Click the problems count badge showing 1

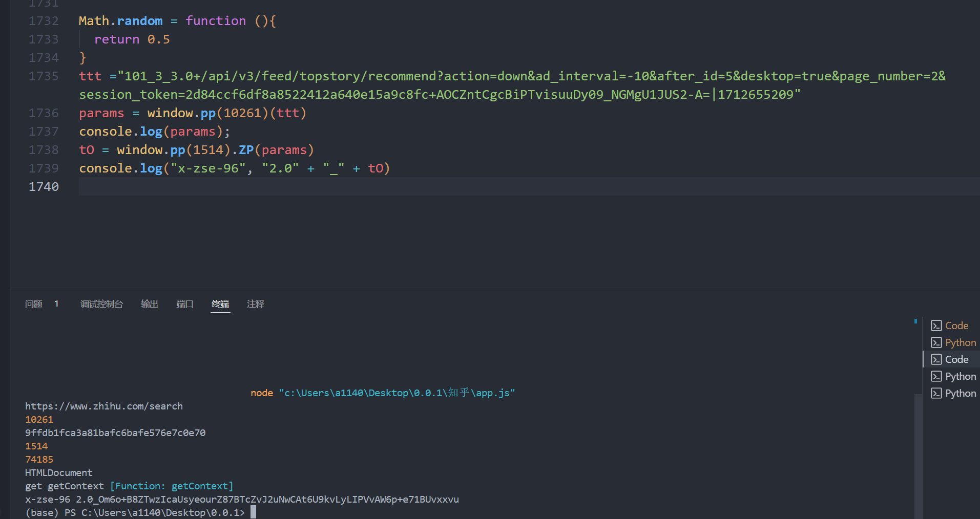56,304
